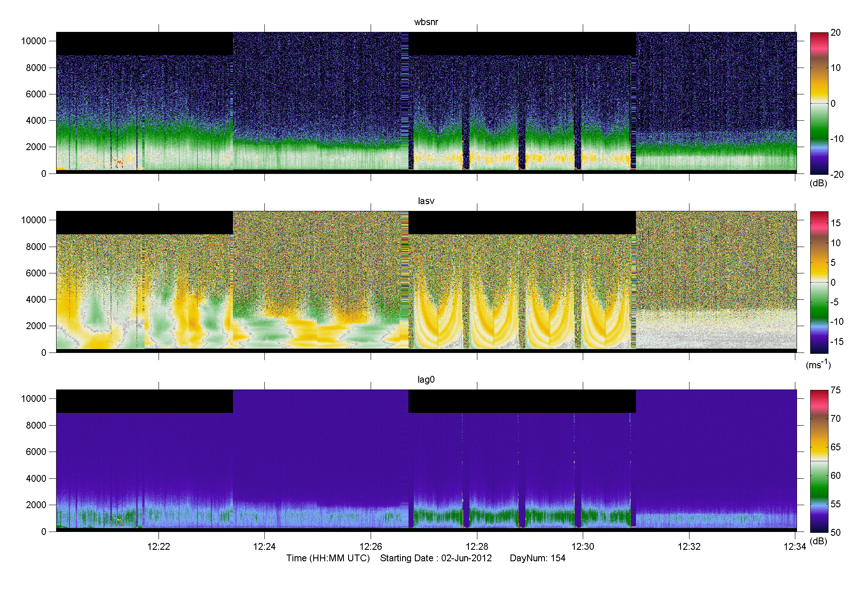Image resolution: width=868 pixels, height=597 pixels.
Task: Click the wbsnr plot area
Action: [426, 102]
